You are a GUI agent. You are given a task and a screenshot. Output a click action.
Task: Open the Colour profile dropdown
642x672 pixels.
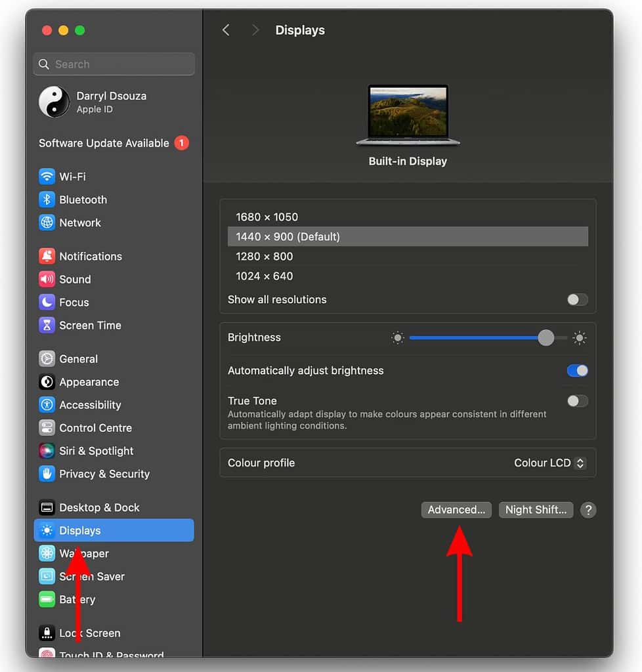click(550, 463)
